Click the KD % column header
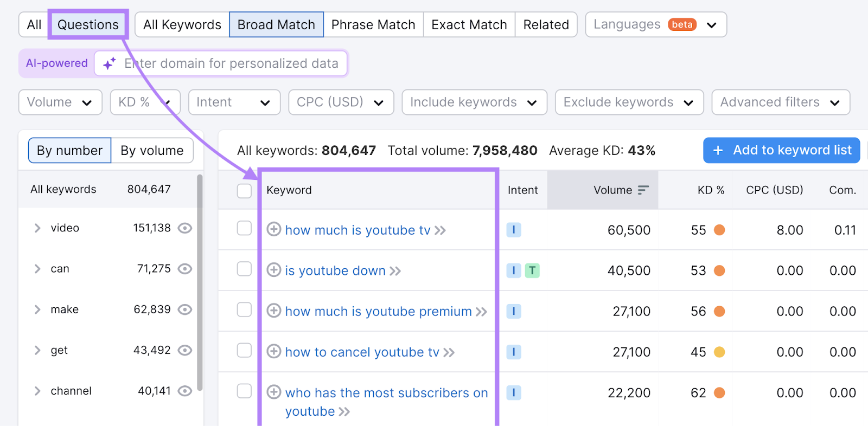The width and height of the screenshot is (868, 426). pos(711,190)
